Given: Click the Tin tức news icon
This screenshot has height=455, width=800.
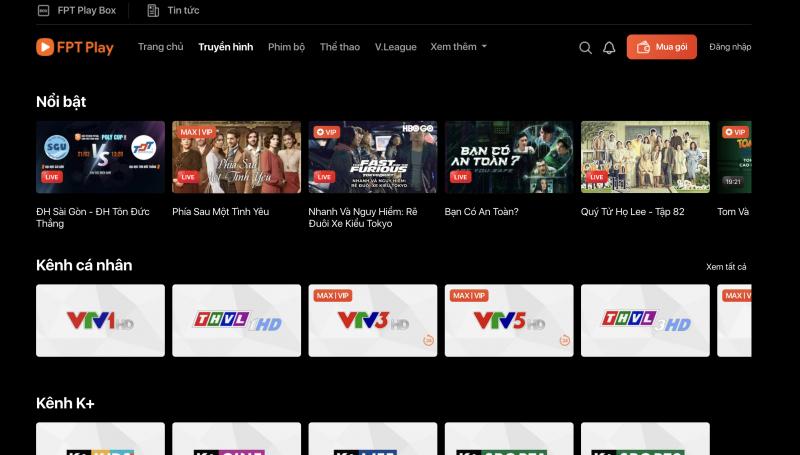Looking at the screenshot, I should point(153,10).
